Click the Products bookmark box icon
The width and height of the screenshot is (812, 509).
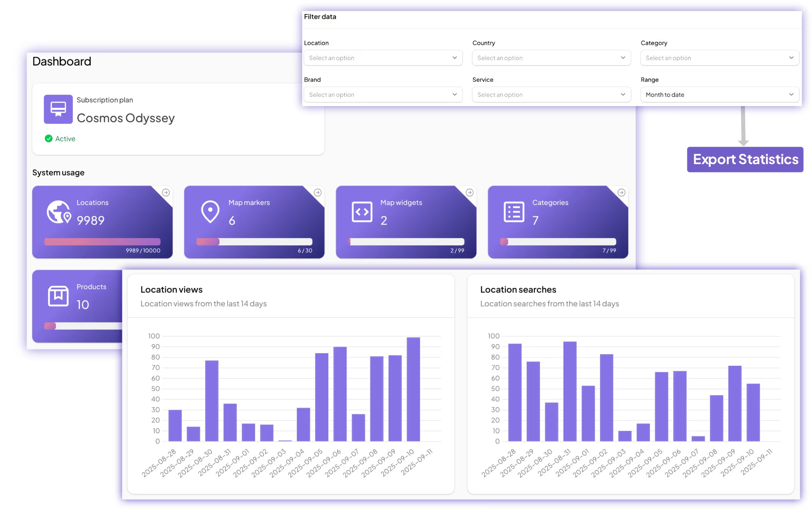click(x=58, y=296)
